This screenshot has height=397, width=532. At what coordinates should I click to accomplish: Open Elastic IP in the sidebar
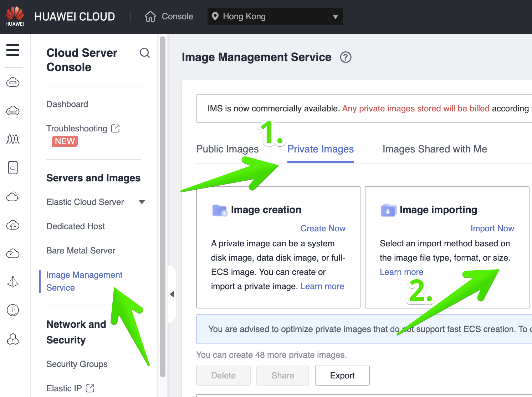pyautogui.click(x=64, y=388)
